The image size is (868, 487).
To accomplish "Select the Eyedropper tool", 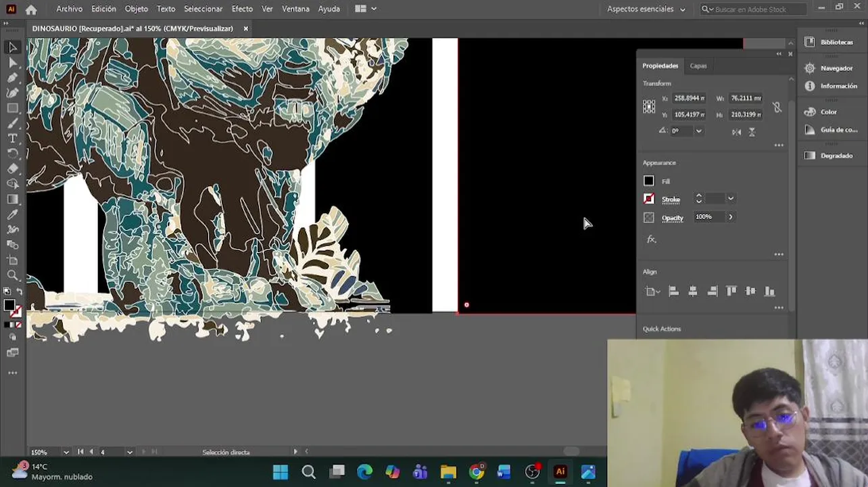I will click(x=12, y=214).
